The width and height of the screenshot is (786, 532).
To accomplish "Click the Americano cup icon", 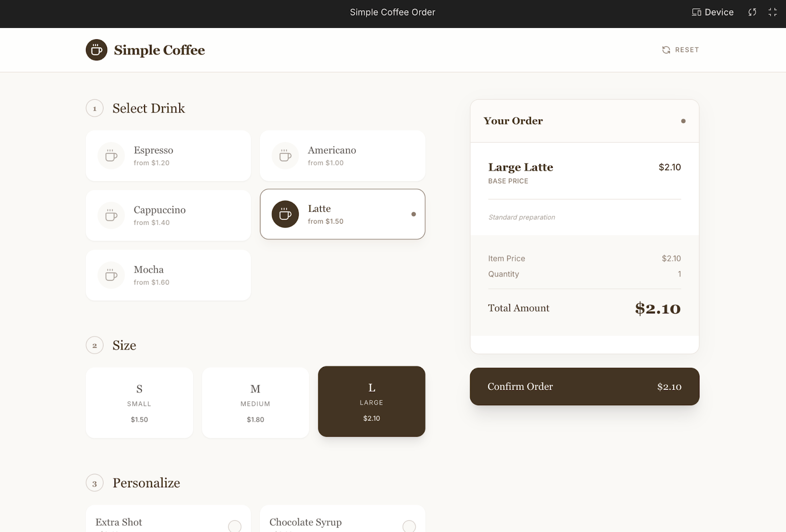I will [285, 156].
